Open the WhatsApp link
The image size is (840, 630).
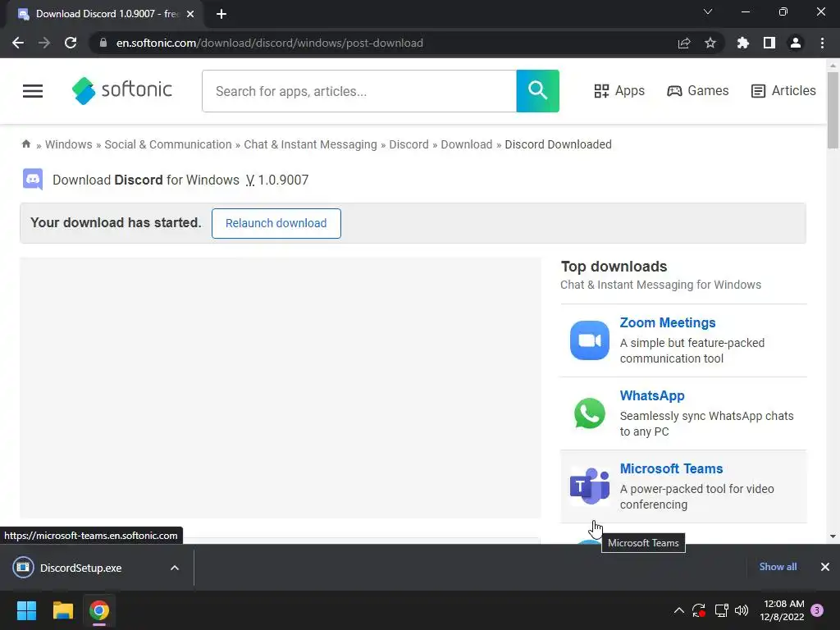click(x=652, y=395)
